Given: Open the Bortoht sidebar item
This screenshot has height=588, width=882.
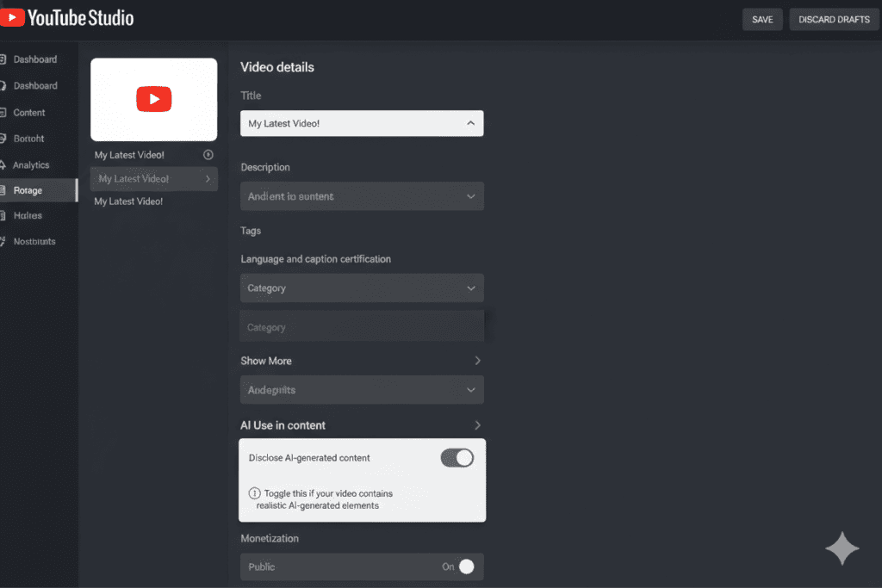Looking at the screenshot, I should [x=28, y=139].
